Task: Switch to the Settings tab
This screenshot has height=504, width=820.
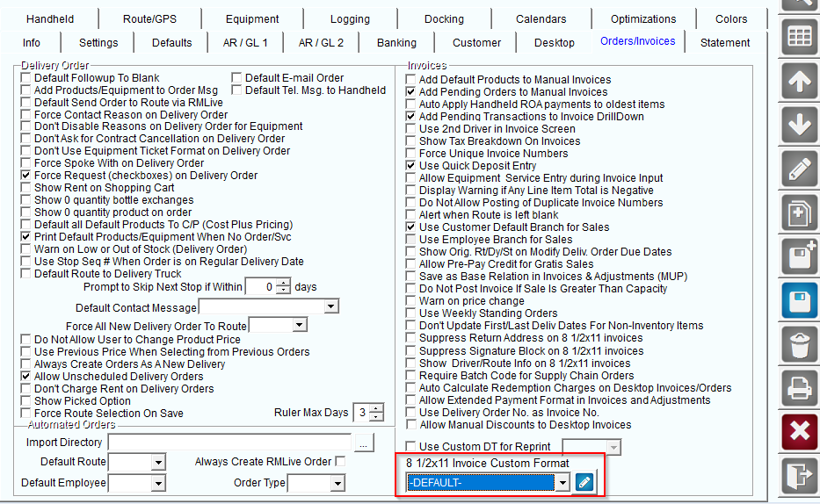Action: click(x=98, y=43)
